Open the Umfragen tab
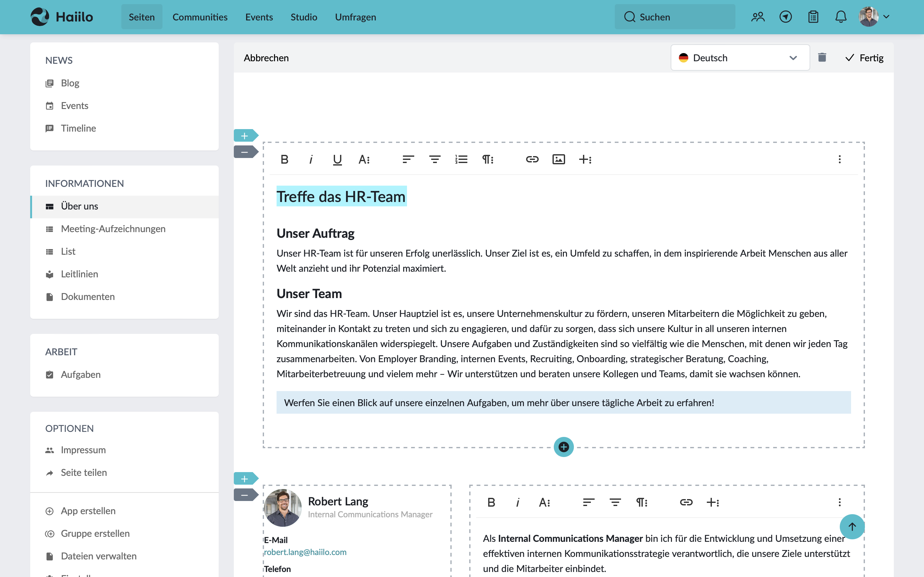 click(355, 17)
